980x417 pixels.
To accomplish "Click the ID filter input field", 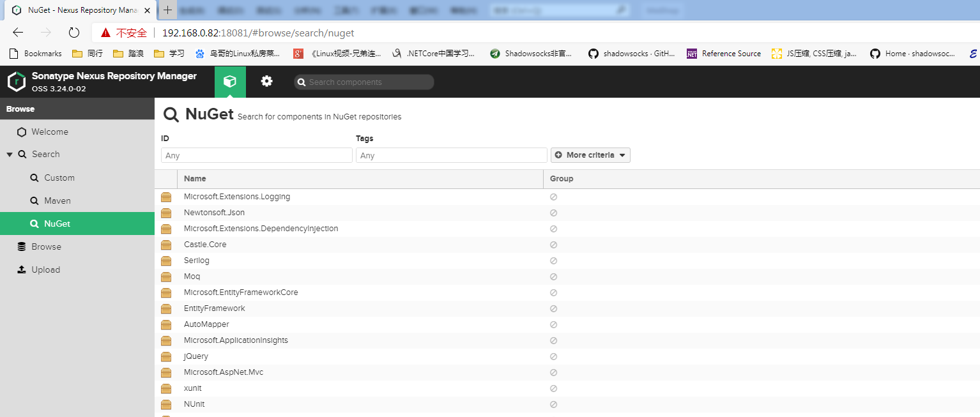I will (x=257, y=155).
